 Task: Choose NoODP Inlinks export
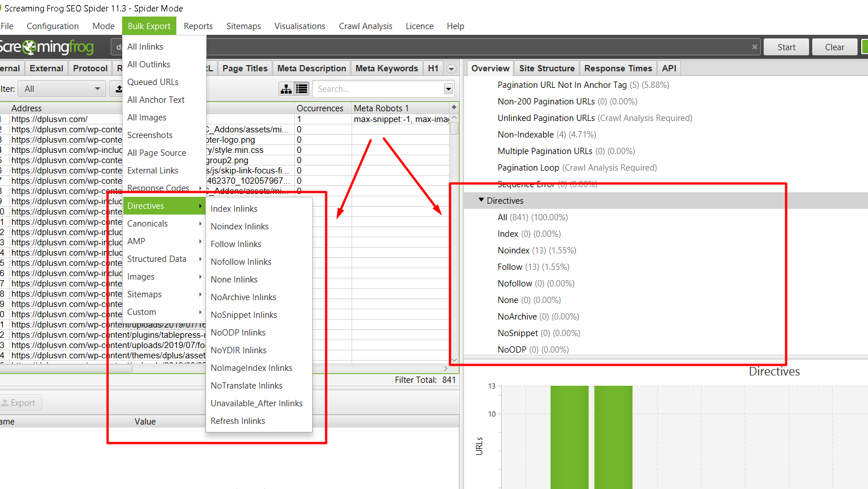point(259,333)
